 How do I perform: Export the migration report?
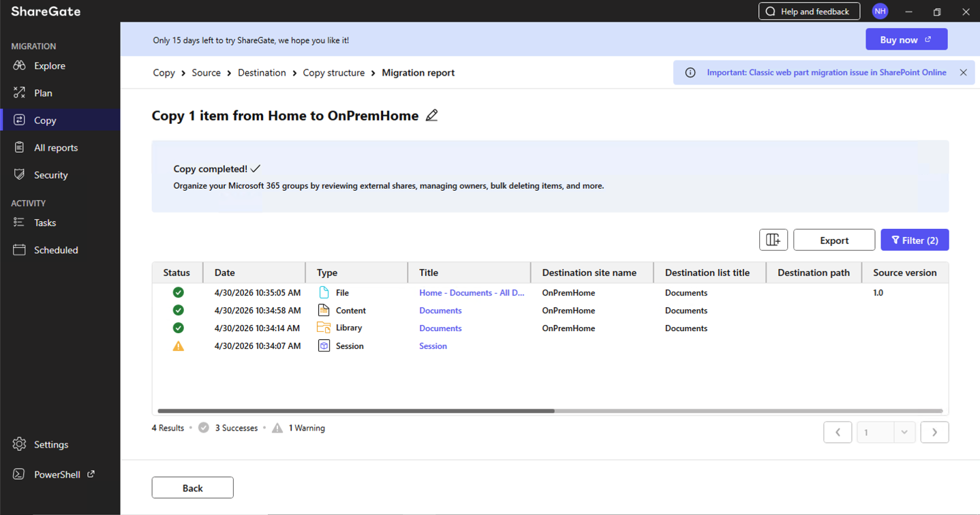(x=834, y=240)
